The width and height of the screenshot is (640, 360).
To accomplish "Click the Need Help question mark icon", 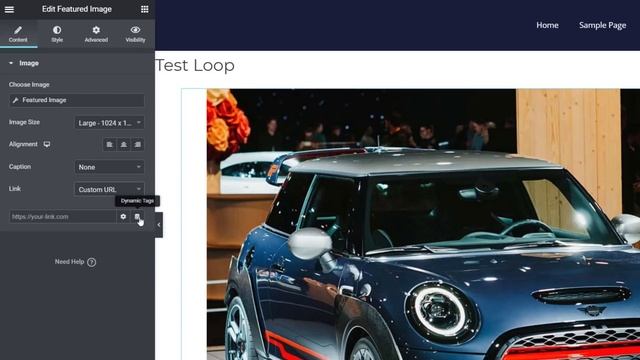I will pyautogui.click(x=91, y=262).
